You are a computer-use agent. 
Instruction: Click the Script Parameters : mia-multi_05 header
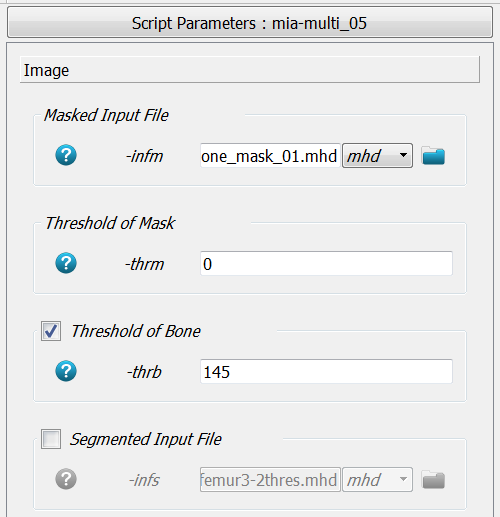coord(250,23)
